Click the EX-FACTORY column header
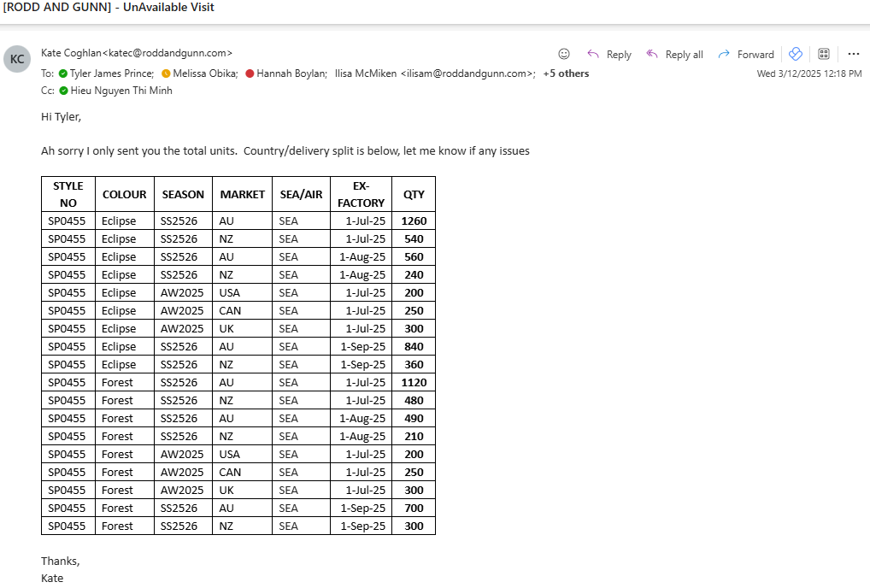870x588 pixels. (362, 194)
